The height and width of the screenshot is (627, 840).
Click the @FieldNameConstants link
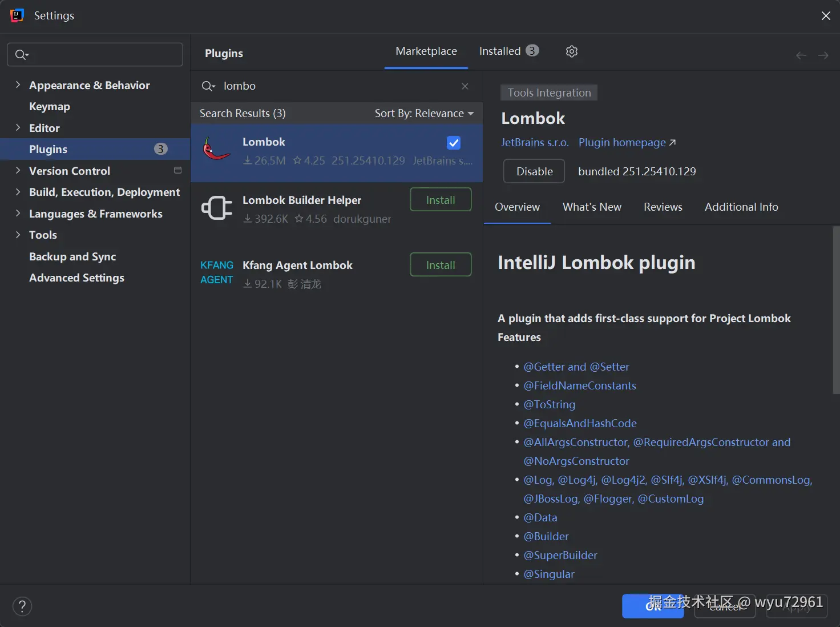pos(580,386)
